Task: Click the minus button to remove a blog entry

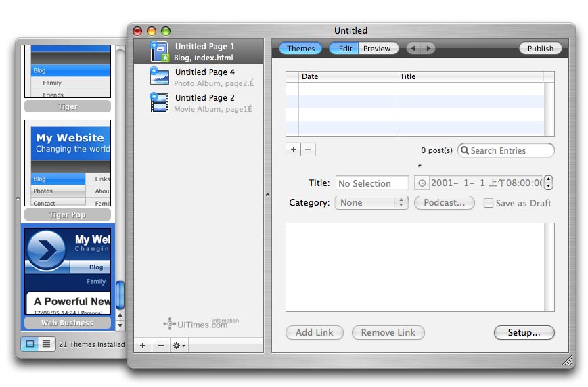Action: tap(309, 150)
